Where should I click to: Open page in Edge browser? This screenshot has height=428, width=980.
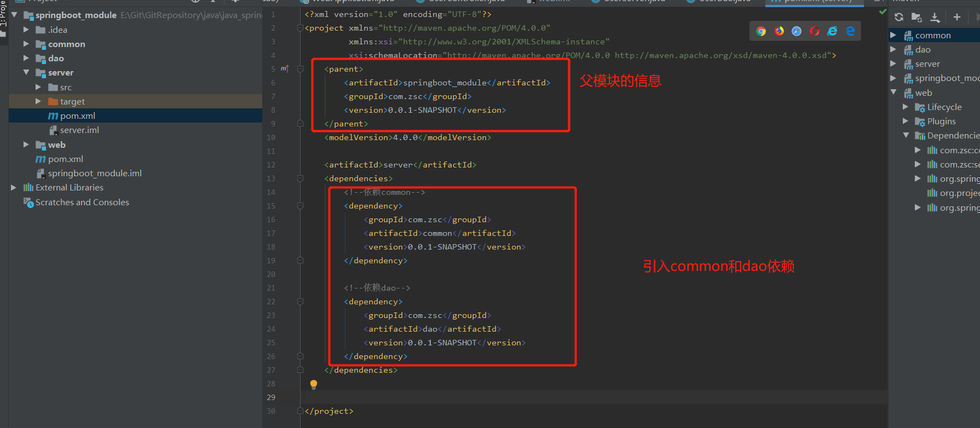click(x=850, y=31)
